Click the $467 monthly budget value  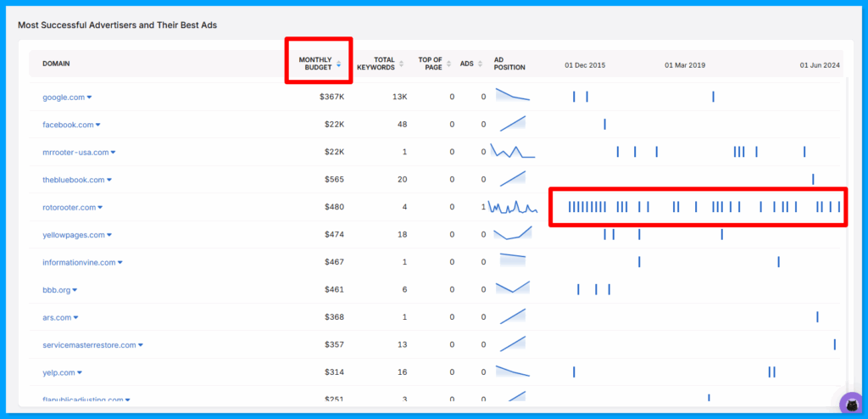[334, 262]
